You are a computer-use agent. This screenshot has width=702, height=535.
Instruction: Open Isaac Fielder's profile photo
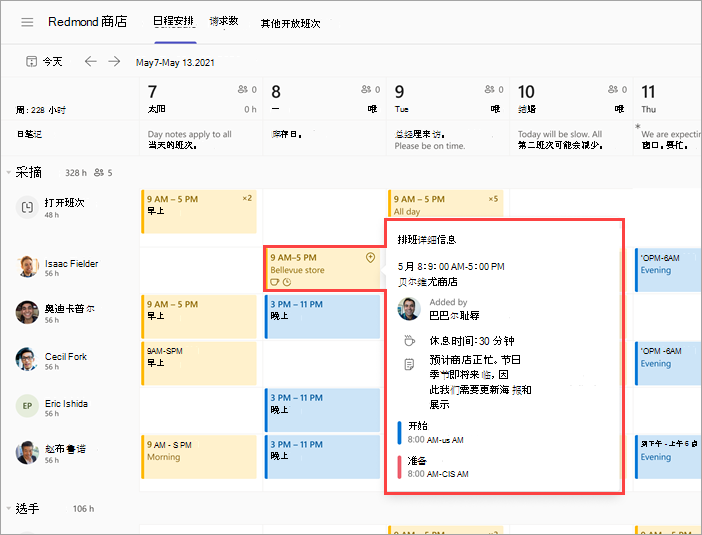pyautogui.click(x=27, y=266)
